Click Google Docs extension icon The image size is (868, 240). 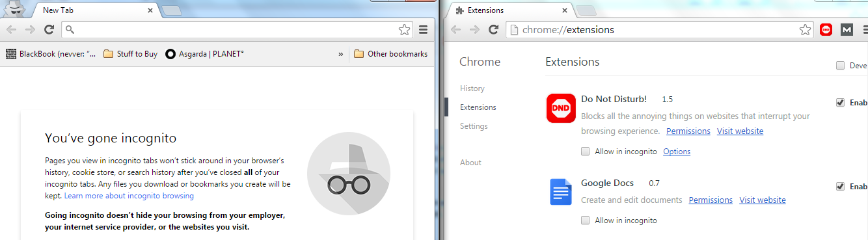point(561,192)
